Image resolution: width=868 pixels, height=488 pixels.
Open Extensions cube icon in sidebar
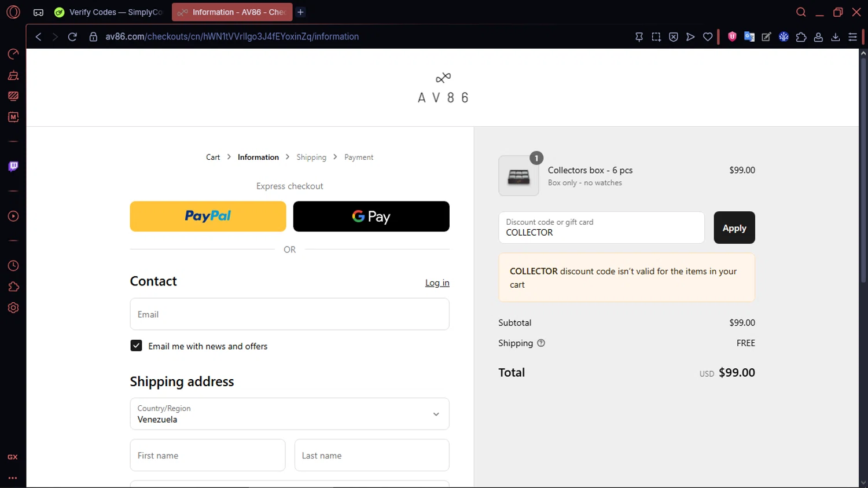point(13,287)
